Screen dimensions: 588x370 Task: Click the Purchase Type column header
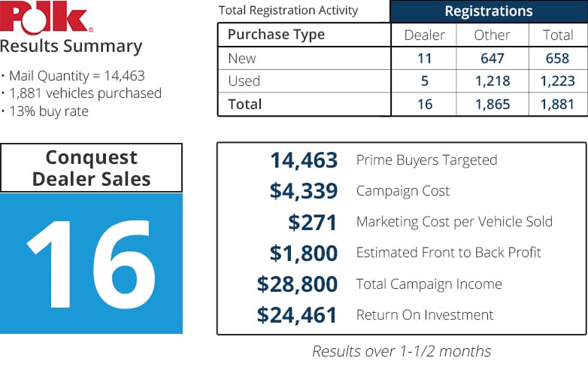click(276, 35)
